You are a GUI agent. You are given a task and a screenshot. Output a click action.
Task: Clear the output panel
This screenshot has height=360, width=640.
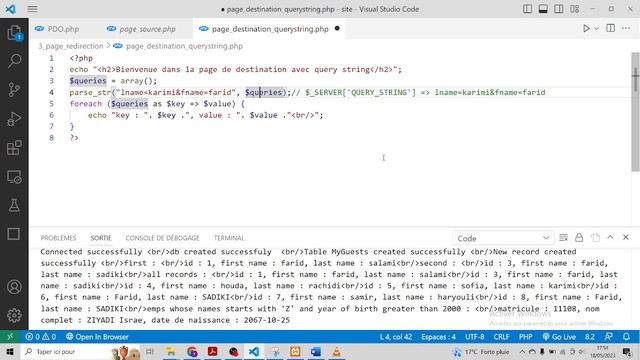(564, 238)
